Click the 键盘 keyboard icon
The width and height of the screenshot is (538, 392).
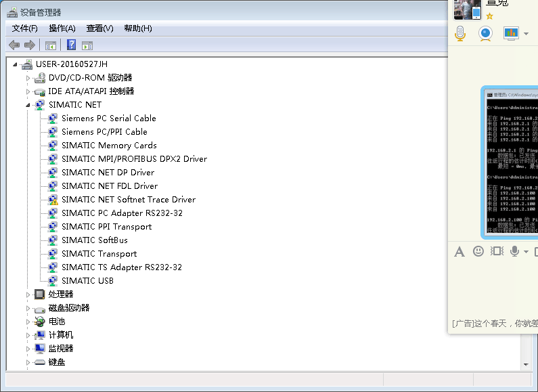39,362
